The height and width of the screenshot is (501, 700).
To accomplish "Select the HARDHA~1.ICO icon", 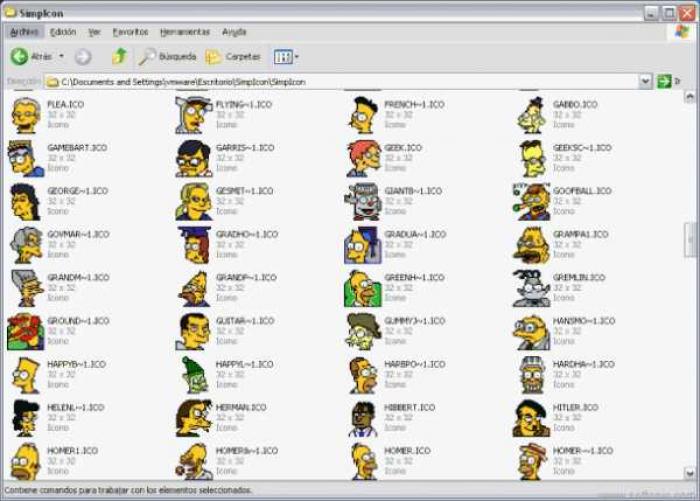I will tap(532, 375).
